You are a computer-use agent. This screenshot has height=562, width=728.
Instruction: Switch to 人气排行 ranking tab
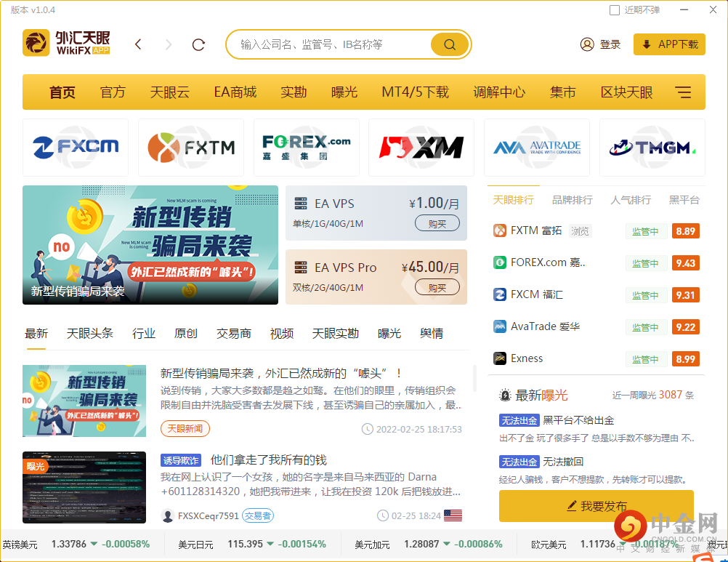click(631, 200)
